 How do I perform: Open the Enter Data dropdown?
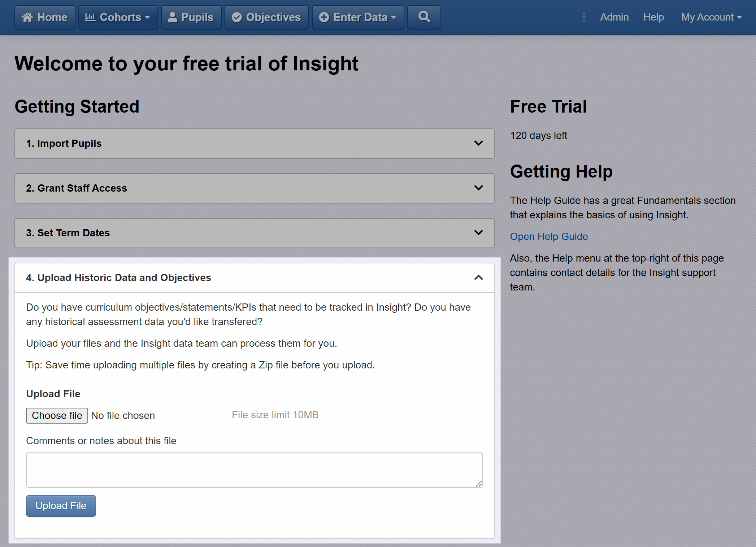[x=358, y=17]
